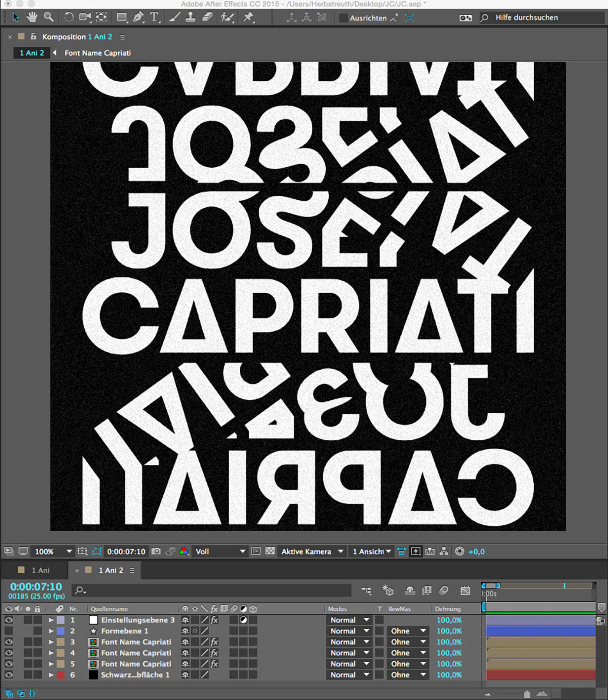The width and height of the screenshot is (608, 700).
Task: Open Ohne track matte dropdown for Formebene 1
Action: [x=407, y=631]
